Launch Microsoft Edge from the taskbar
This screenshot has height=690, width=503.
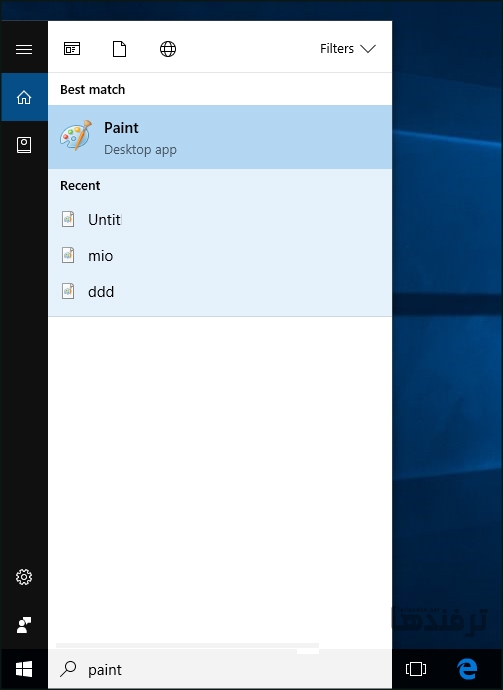(467, 669)
